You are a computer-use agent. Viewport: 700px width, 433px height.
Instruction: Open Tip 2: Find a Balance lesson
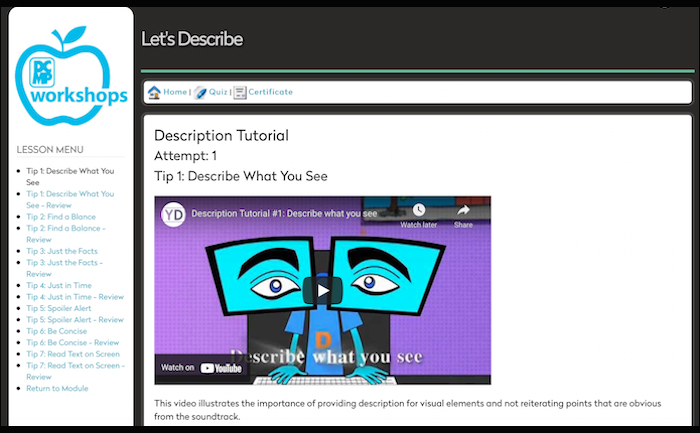point(61,216)
